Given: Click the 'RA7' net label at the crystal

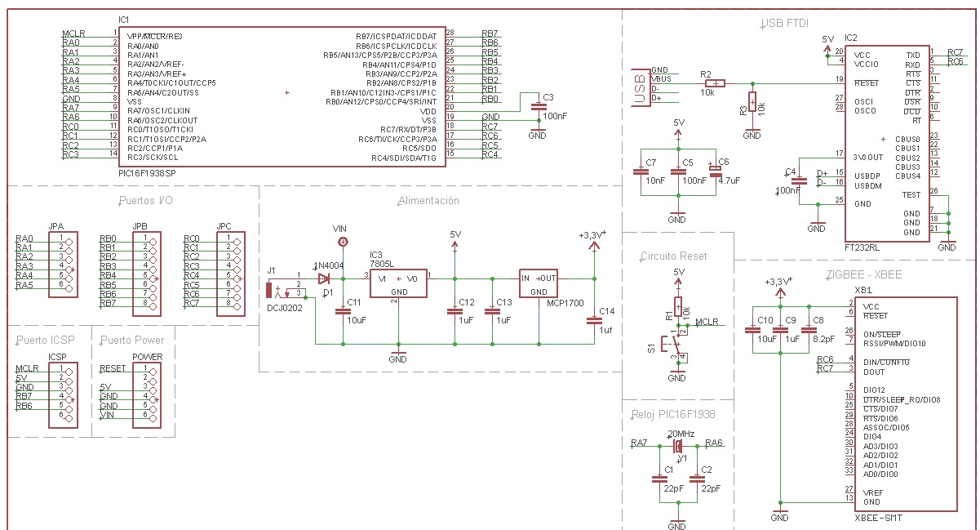Looking at the screenshot, I should click(639, 443).
